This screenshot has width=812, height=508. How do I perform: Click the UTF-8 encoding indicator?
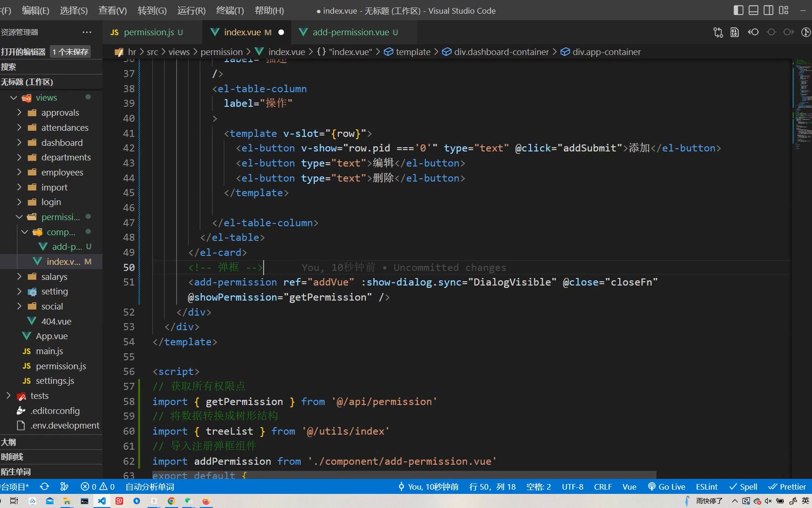click(572, 487)
